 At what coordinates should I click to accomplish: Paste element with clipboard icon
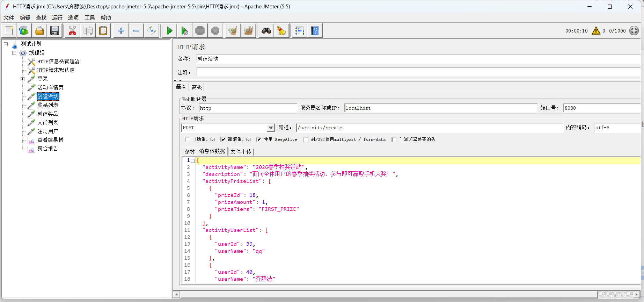pyautogui.click(x=103, y=31)
